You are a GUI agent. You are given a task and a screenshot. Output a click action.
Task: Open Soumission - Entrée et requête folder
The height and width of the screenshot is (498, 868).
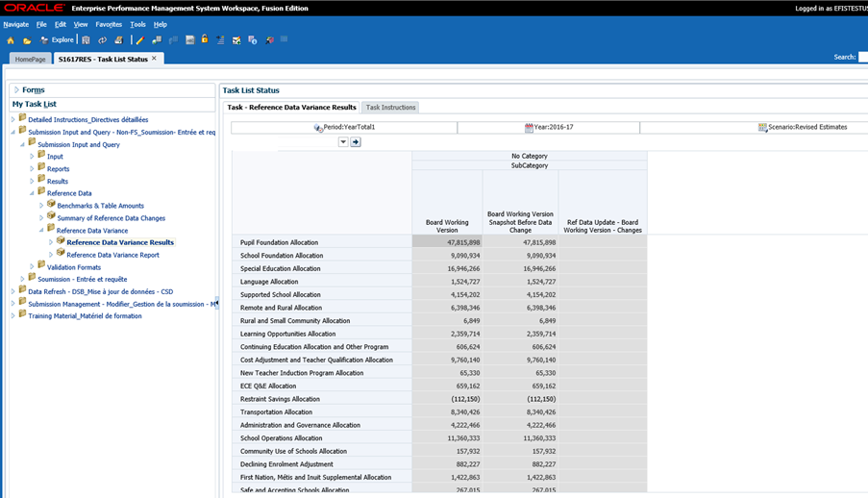tap(83, 279)
